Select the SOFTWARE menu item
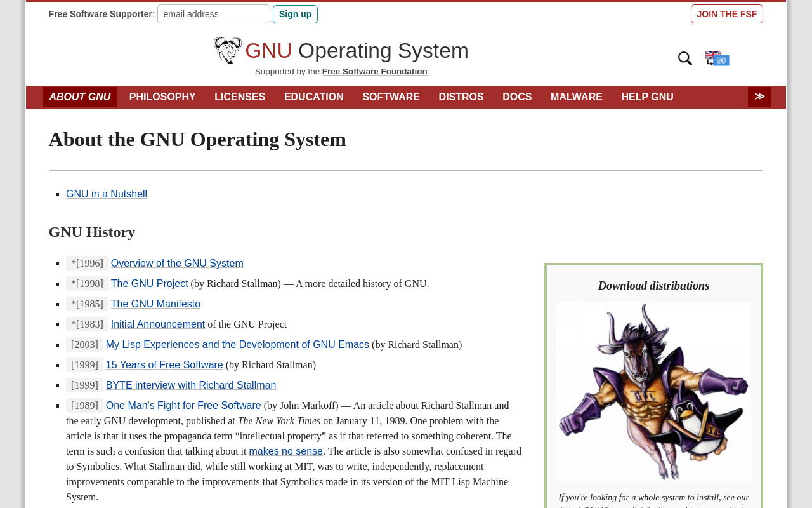812x508 pixels. pyautogui.click(x=391, y=97)
